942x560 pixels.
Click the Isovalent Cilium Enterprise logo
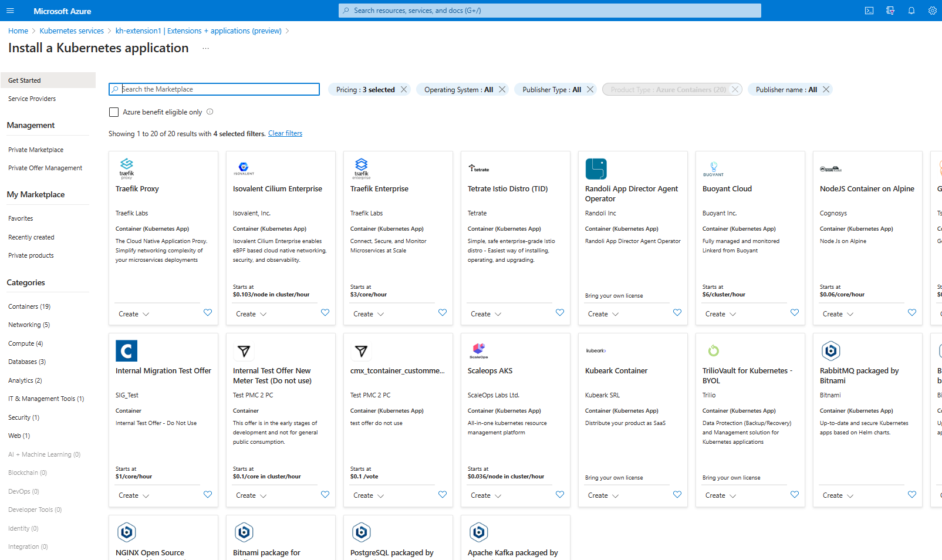[244, 168]
